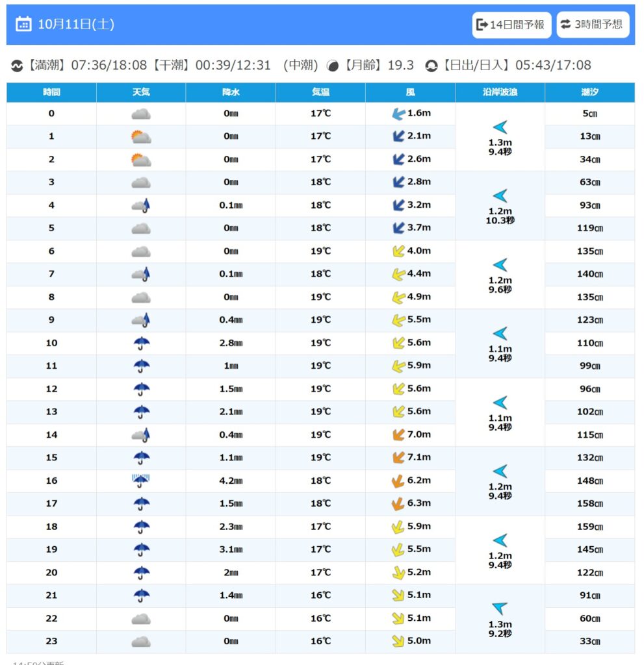This screenshot has height=665, width=644.
Task: Click the cloud with umbrella icon at hour 4
Action: click(x=141, y=205)
